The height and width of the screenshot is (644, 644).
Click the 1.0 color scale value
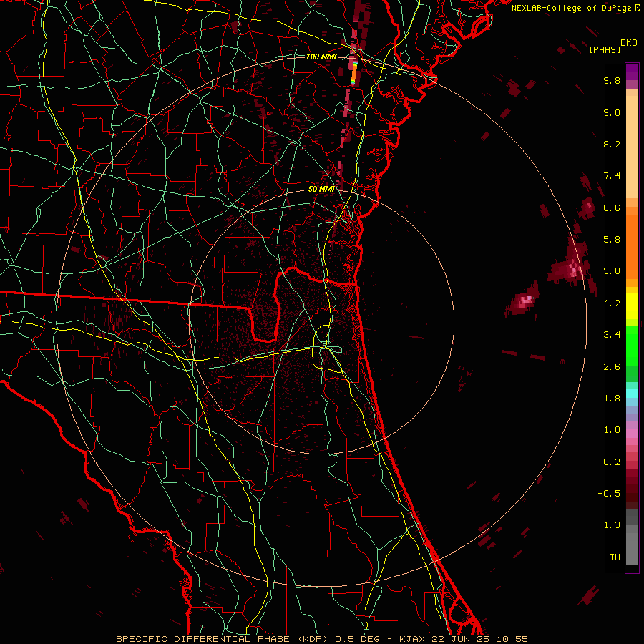click(612, 430)
